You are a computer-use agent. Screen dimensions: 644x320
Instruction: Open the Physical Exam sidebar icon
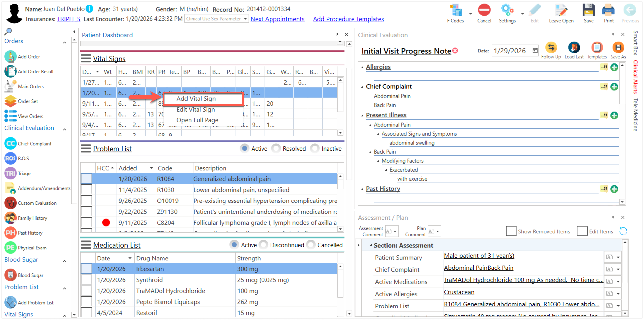tap(11, 248)
